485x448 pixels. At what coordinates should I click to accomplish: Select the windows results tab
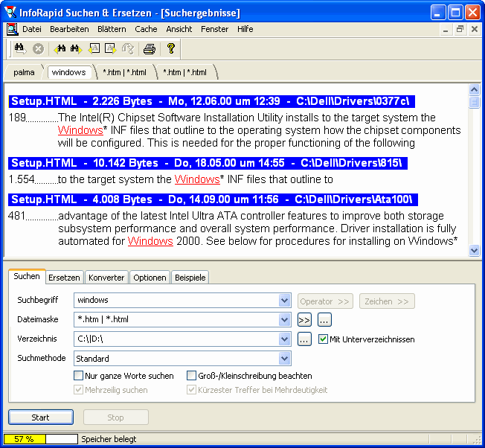point(68,72)
